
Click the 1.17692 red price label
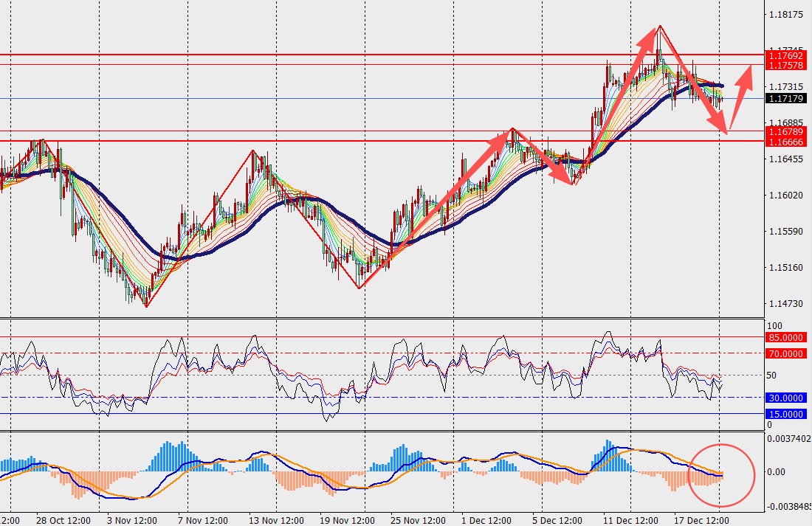785,55
